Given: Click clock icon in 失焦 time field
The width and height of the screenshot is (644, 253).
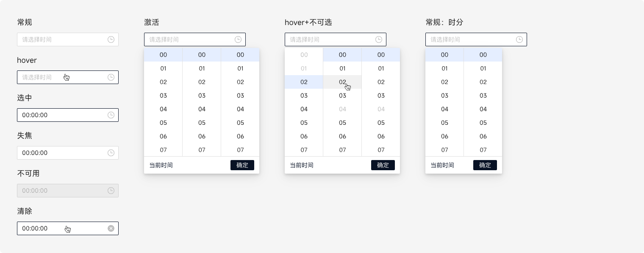Looking at the screenshot, I should pos(111,153).
